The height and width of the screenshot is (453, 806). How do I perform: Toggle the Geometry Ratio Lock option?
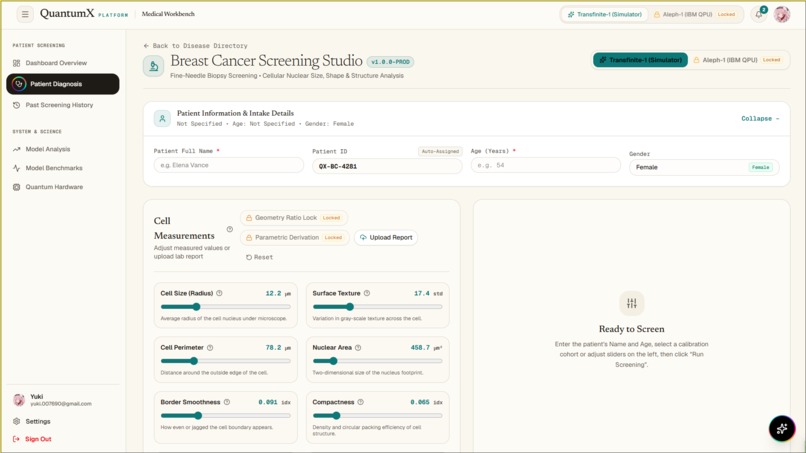click(x=294, y=218)
